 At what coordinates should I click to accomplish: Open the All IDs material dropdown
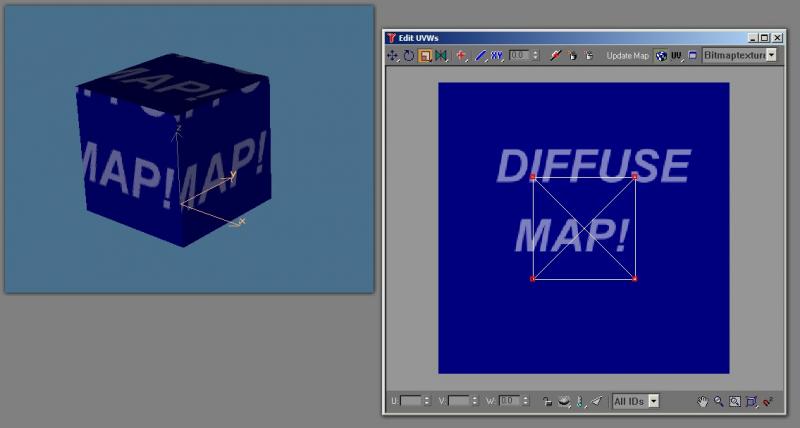point(636,401)
